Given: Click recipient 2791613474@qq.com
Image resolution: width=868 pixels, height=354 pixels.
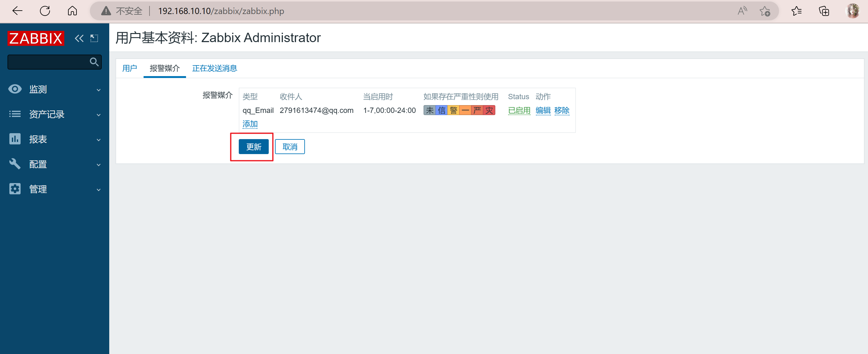Looking at the screenshot, I should click(316, 110).
